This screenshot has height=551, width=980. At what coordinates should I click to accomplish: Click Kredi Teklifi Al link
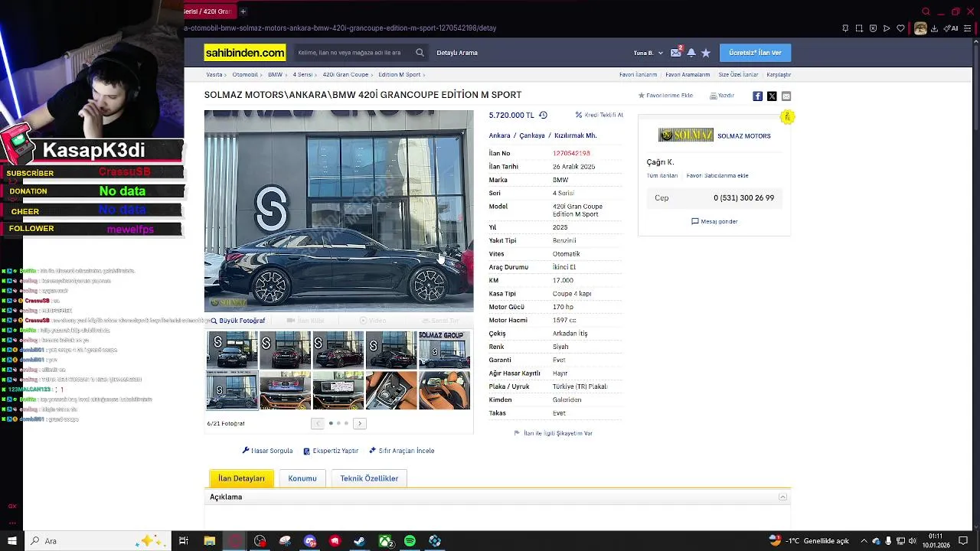point(599,115)
